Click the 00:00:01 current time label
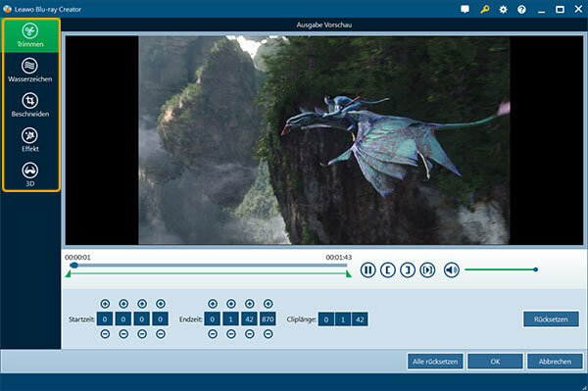This screenshot has height=391, width=588. click(x=77, y=257)
